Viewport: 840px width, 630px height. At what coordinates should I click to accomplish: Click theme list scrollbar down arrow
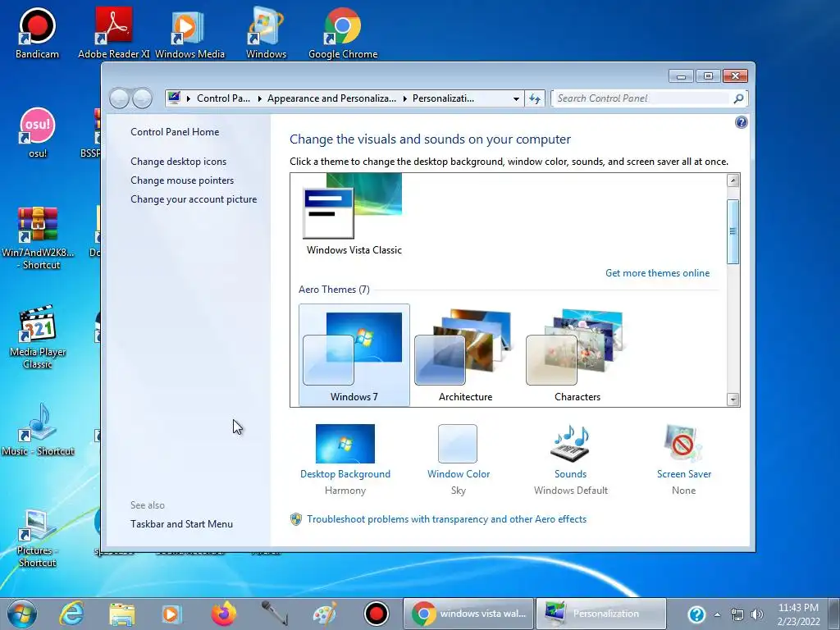coord(733,399)
